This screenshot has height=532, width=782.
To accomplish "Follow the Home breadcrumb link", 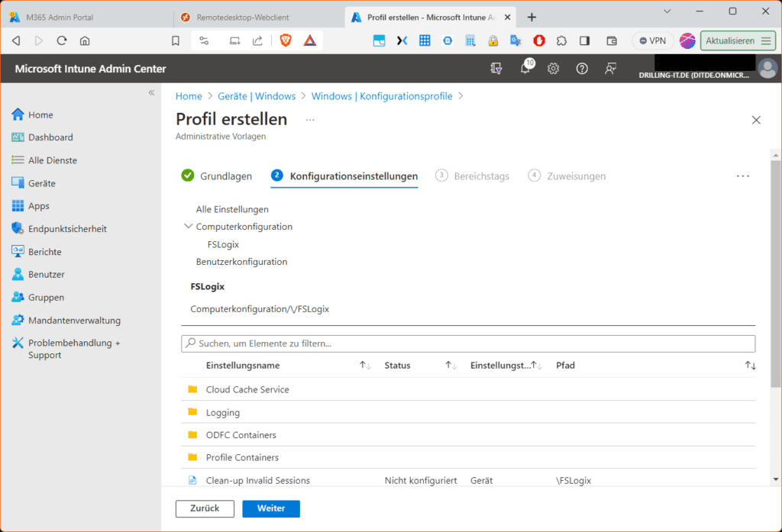I will pyautogui.click(x=189, y=96).
